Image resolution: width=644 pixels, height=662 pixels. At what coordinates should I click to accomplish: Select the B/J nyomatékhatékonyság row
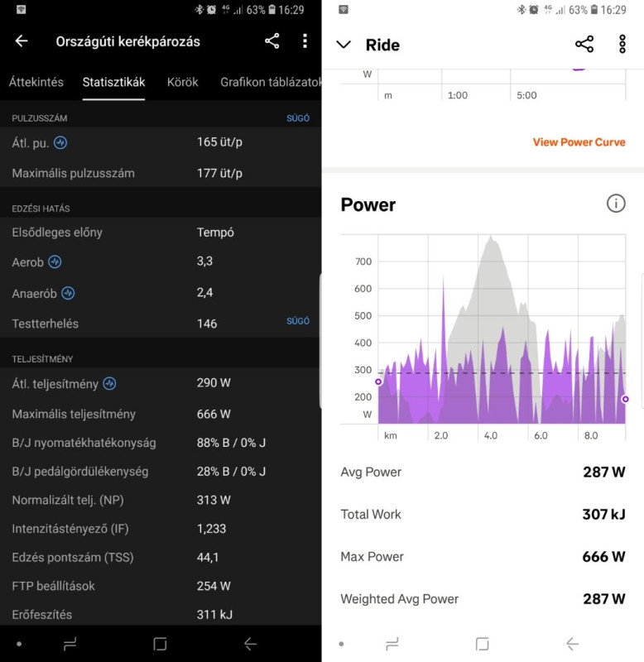point(161,443)
